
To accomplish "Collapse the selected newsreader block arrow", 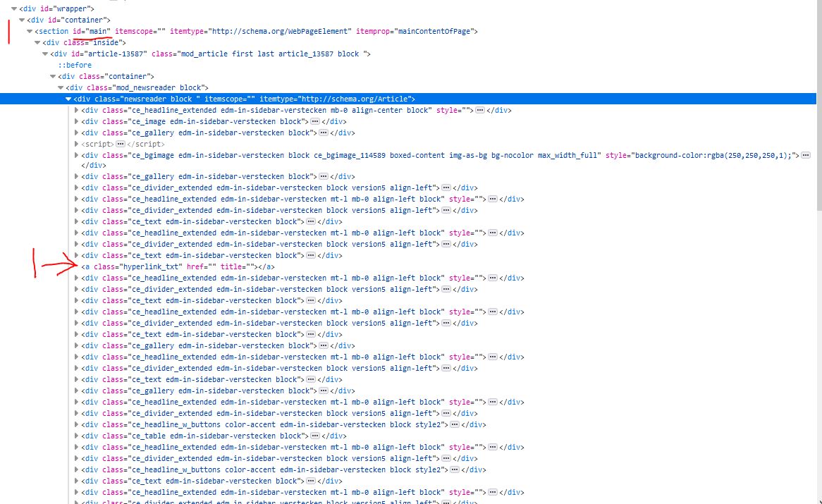I will [x=68, y=99].
